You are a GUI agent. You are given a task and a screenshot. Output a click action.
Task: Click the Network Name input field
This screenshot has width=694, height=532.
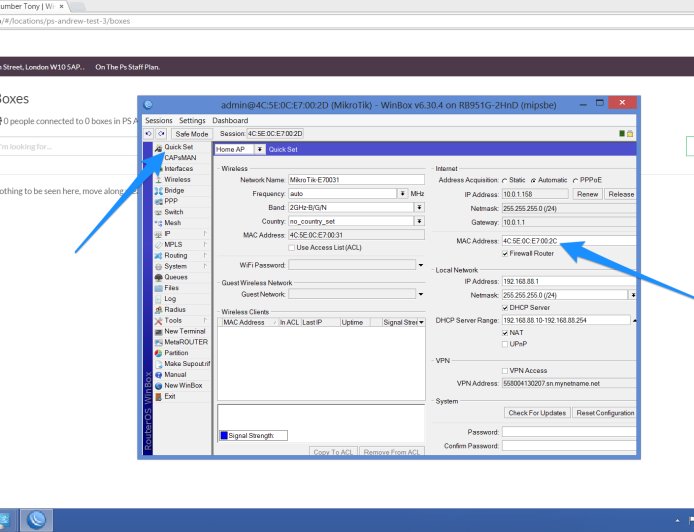pos(356,180)
